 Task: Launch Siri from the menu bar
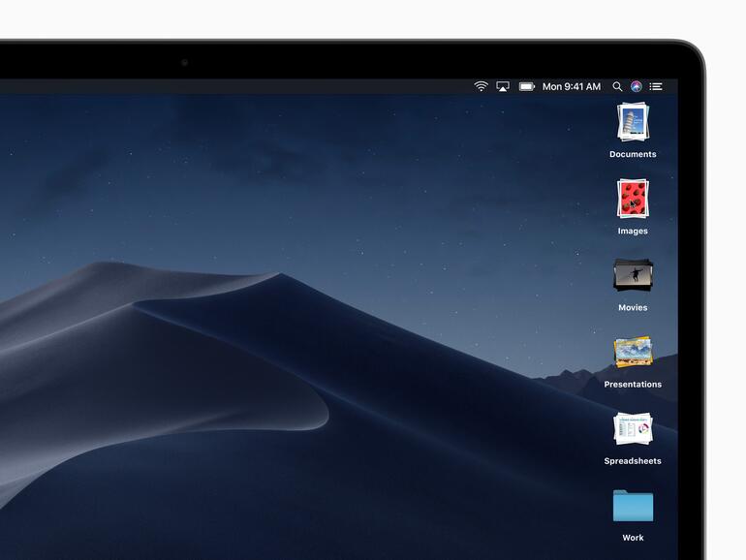637,86
